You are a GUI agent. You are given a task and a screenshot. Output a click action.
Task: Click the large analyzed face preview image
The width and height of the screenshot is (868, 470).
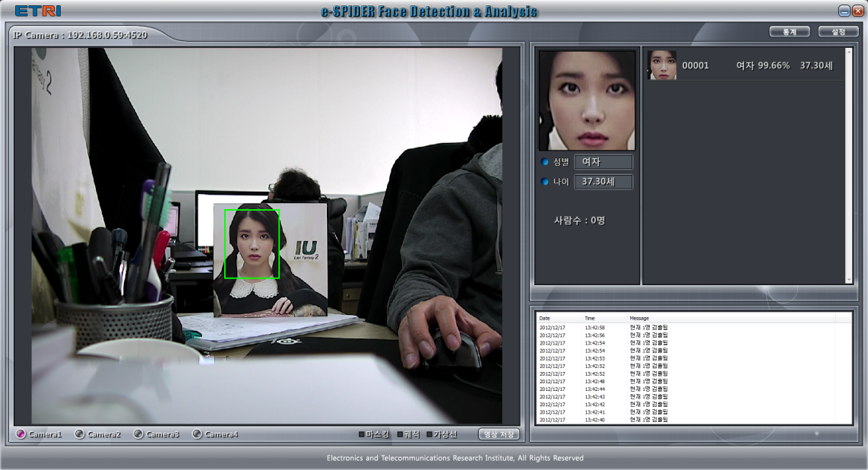(587, 100)
